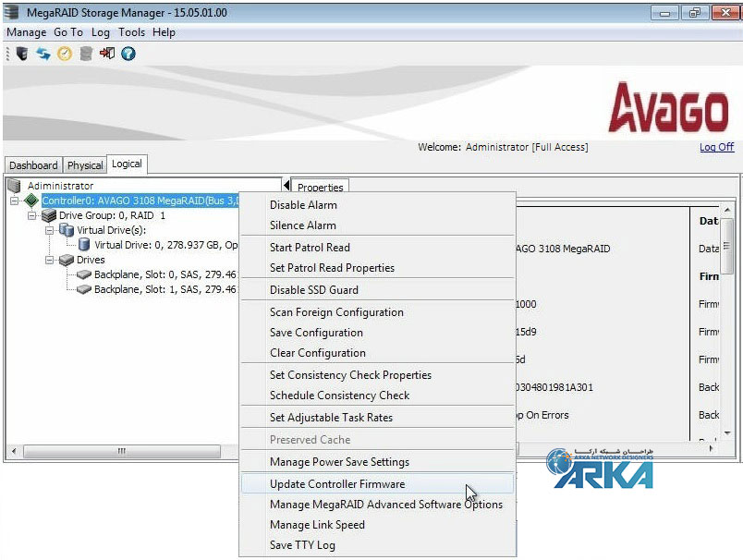Collapse the Virtual Drive(s) tree node
Image resolution: width=743 pixels, height=560 pixels.
(x=48, y=231)
